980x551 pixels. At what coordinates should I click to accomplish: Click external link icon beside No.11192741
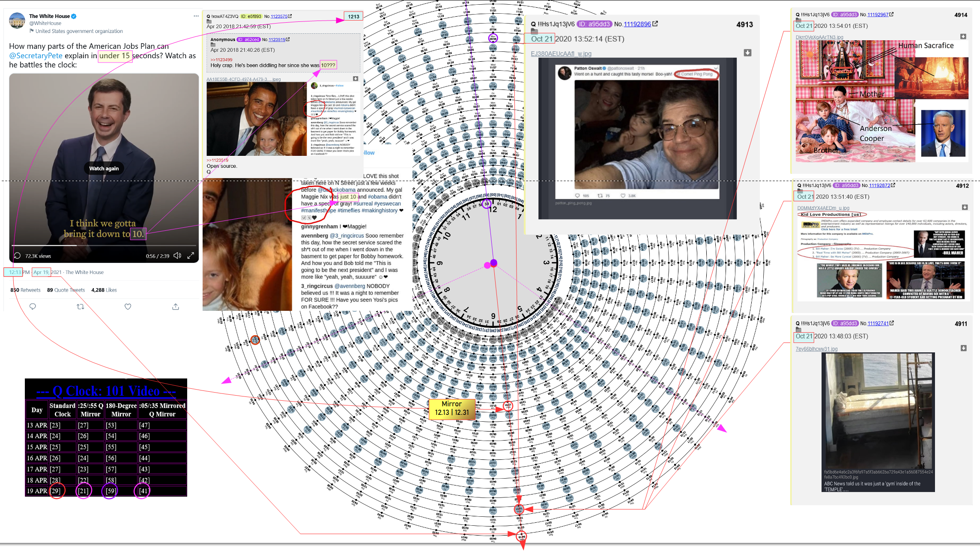click(x=892, y=323)
